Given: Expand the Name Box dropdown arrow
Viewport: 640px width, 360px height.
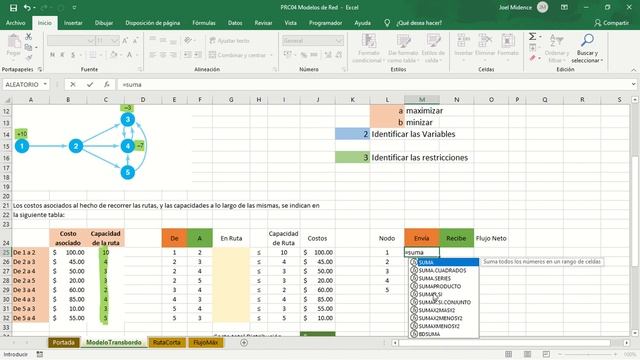Looking at the screenshot, I should tap(45, 84).
